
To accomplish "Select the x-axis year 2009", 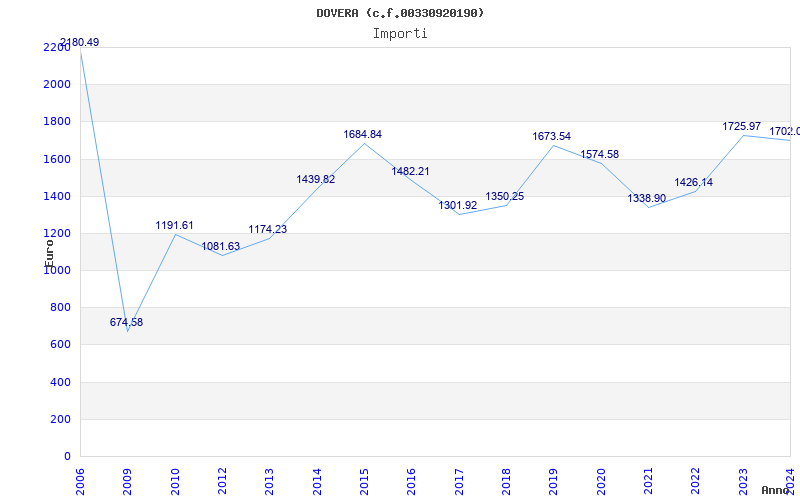I will coord(128,482).
